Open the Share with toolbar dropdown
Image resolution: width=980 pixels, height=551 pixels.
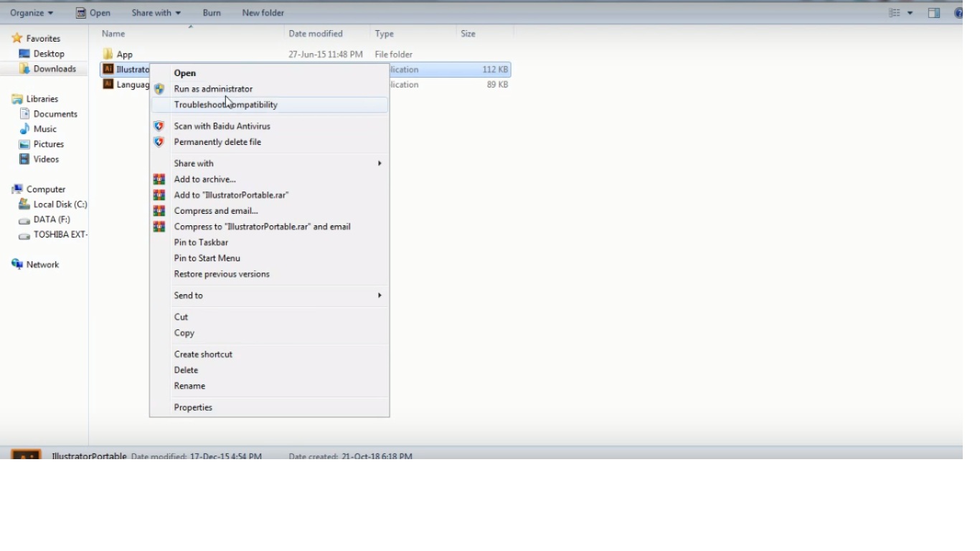click(x=156, y=13)
